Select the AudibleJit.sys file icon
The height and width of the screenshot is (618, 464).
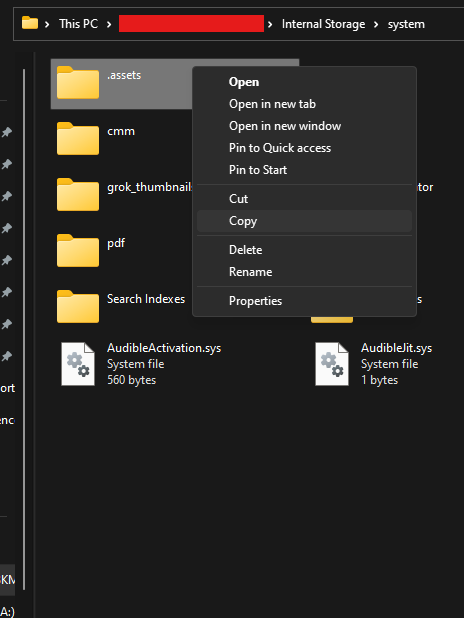coord(332,364)
